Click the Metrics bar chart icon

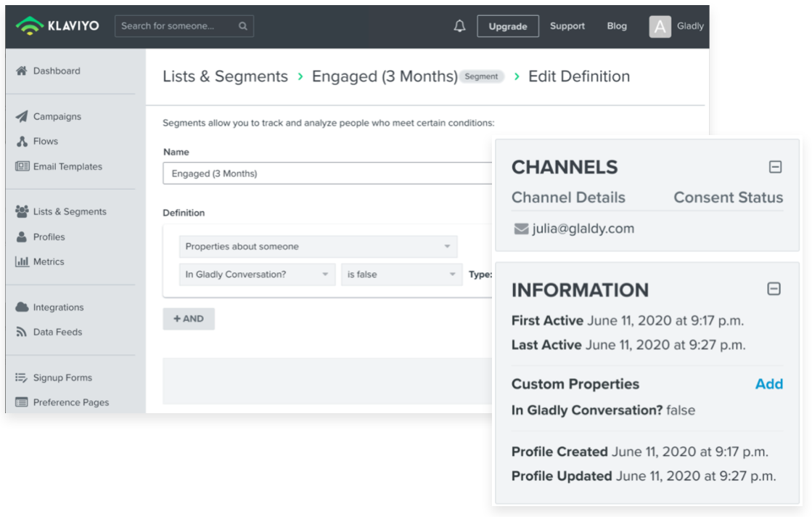[22, 261]
